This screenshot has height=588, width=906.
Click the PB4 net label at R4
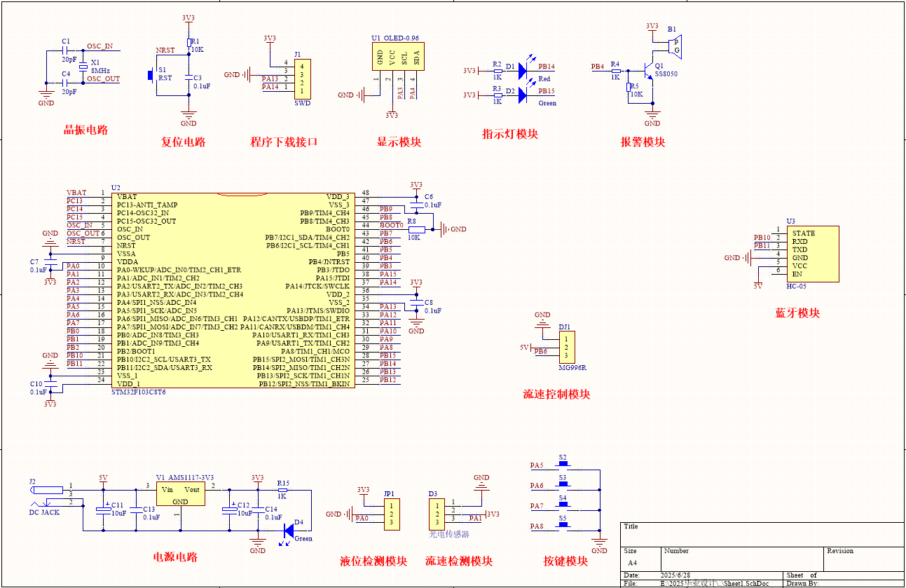point(598,67)
